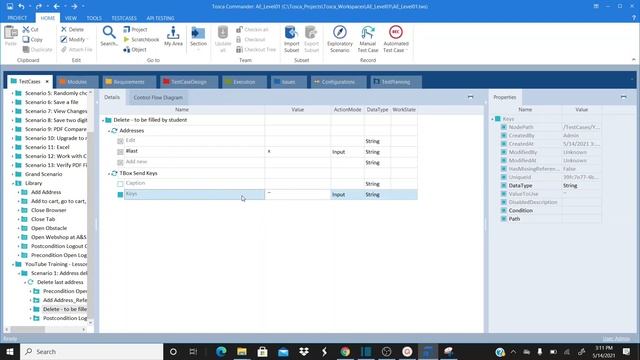
Task: Launch Exploratory Scenario recorder
Action: click(x=340, y=39)
